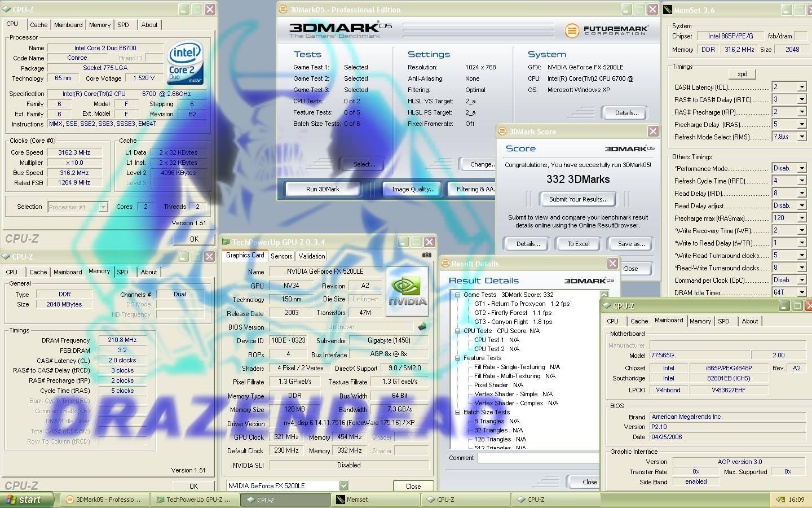Click the Futuremark logo in 3DMark05
This screenshot has width=812, height=508.
tap(606, 30)
